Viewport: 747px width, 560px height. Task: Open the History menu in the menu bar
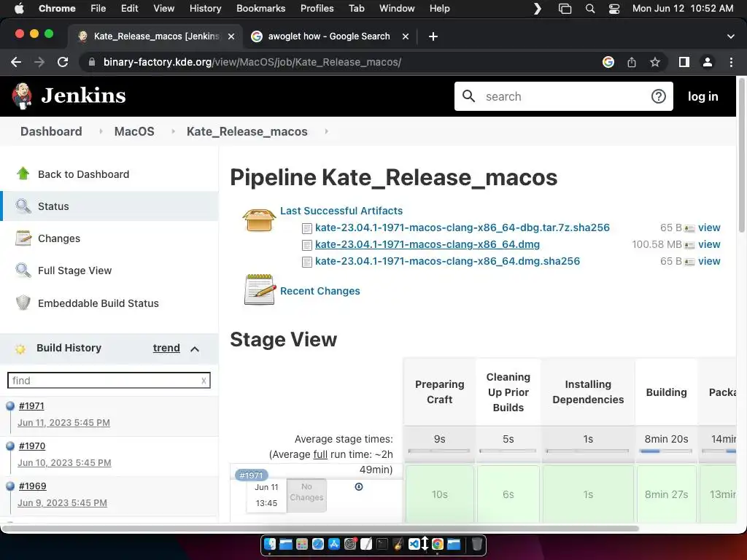coord(205,9)
